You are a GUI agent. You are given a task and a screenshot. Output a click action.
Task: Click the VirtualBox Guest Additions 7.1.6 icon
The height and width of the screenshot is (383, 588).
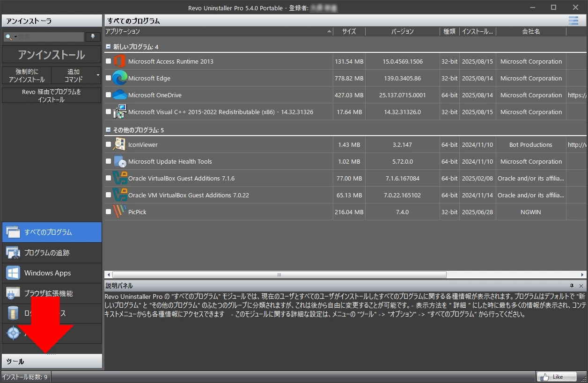pos(120,178)
